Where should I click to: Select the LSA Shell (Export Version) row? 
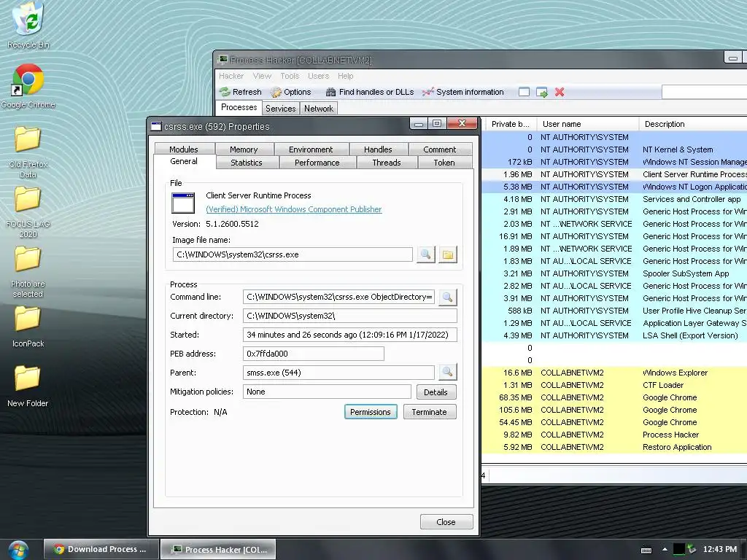tap(614, 335)
